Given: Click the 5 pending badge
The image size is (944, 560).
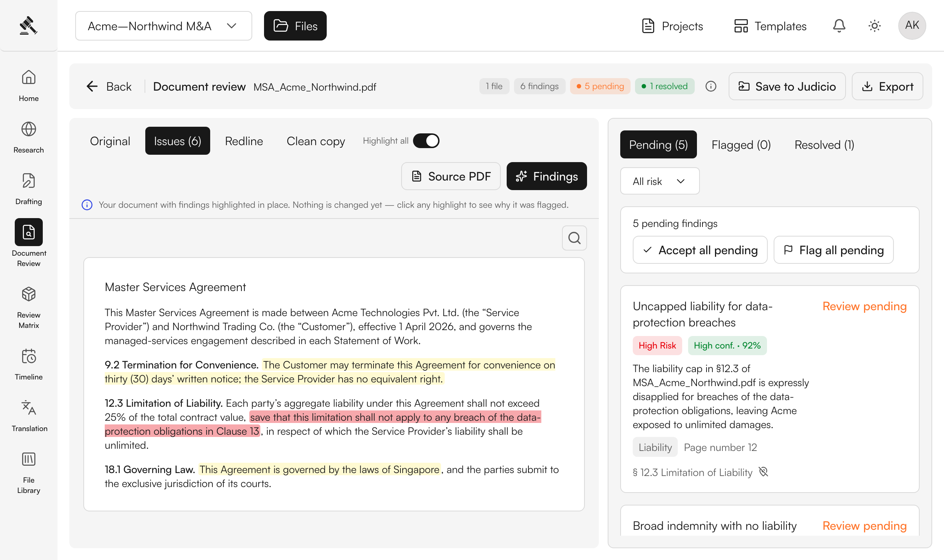Looking at the screenshot, I should click(x=600, y=86).
